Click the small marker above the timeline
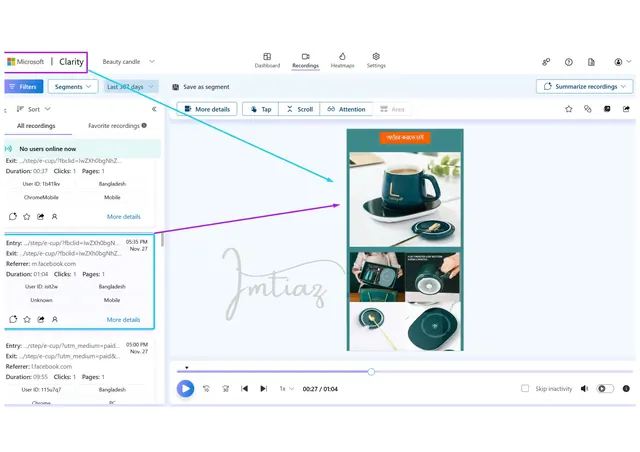 (187, 367)
